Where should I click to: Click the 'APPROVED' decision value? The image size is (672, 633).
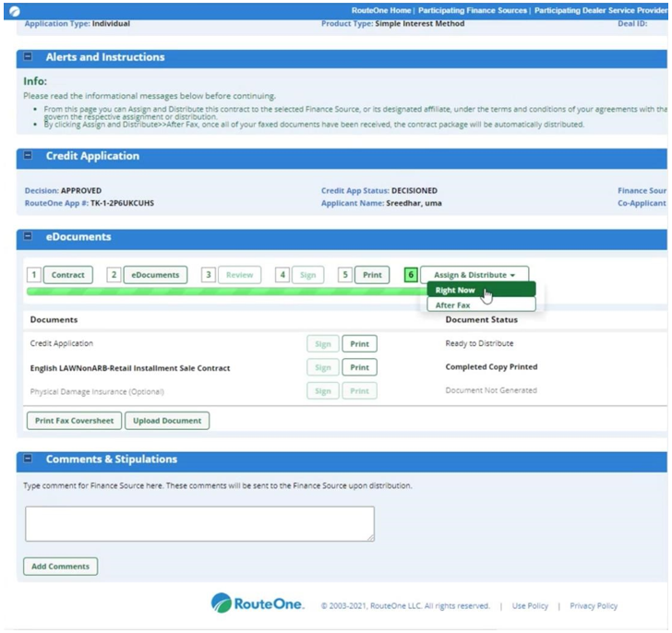click(81, 191)
